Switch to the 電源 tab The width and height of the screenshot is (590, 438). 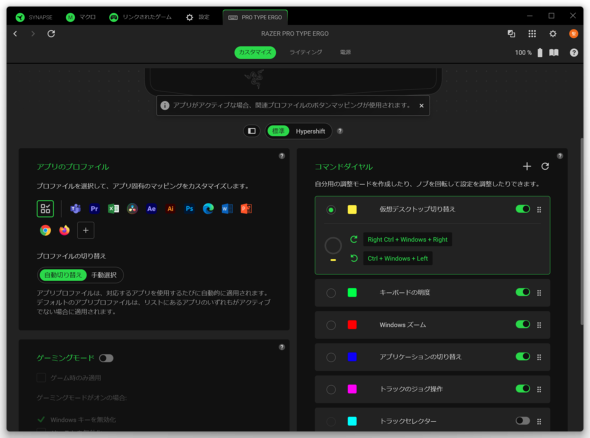(345, 52)
